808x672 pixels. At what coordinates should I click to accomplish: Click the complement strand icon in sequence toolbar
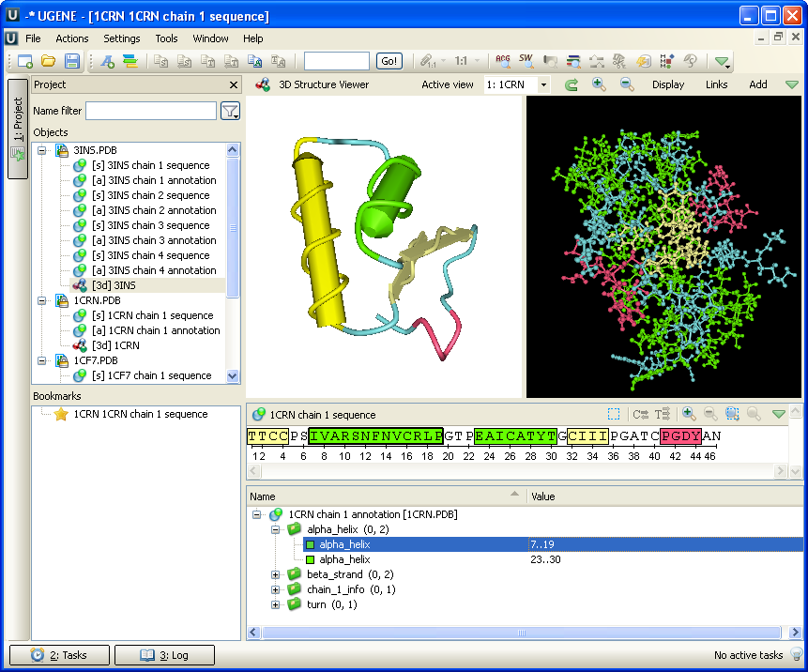(x=641, y=414)
